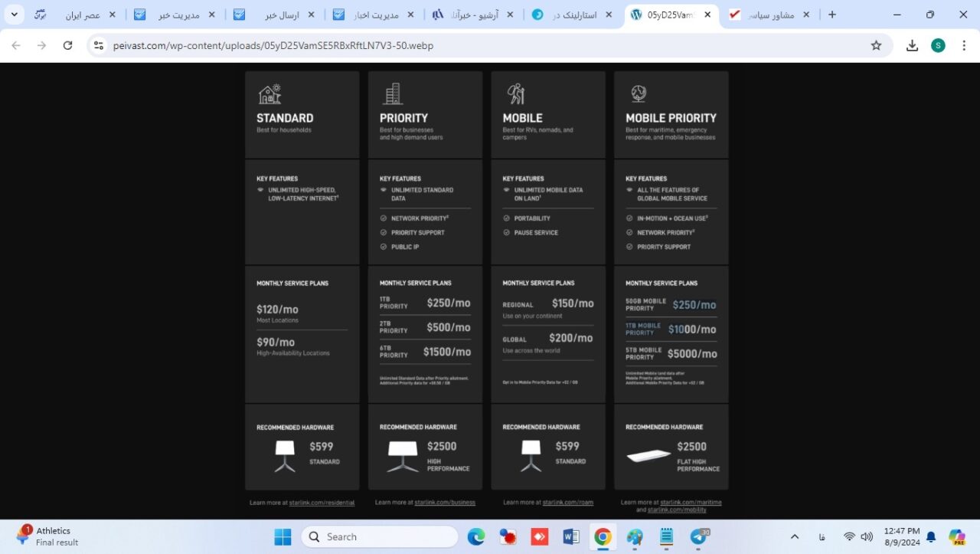This screenshot has width=980, height=554.
Task: Open a new browser tab
Action: tap(832, 15)
